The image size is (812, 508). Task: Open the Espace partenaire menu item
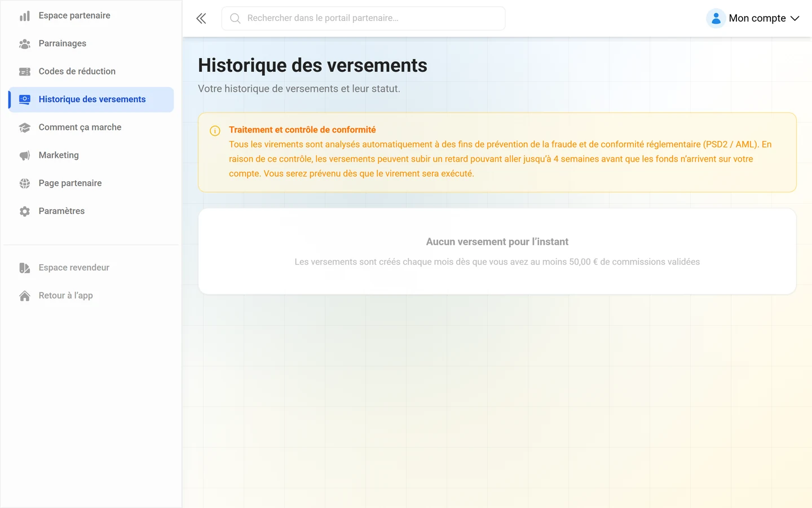91,16
